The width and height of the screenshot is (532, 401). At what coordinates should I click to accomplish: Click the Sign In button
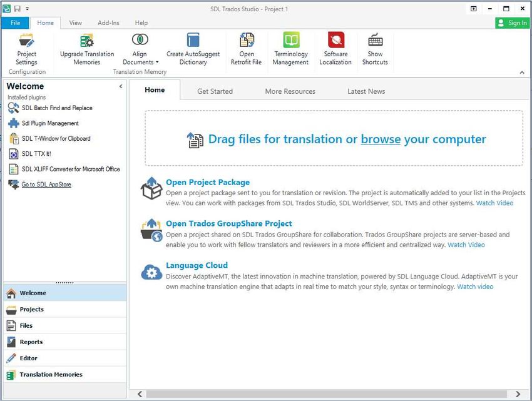coord(513,23)
